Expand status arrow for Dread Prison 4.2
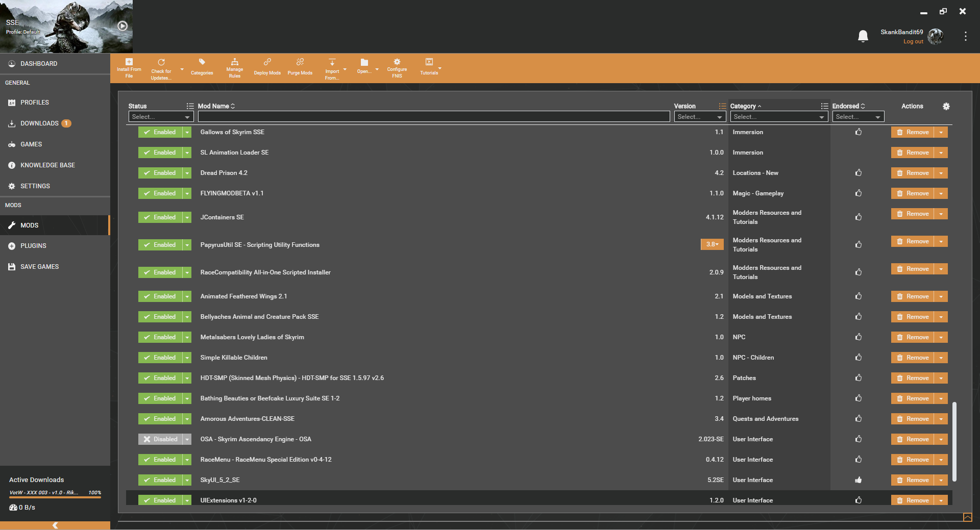The height and width of the screenshot is (530, 980). pos(187,173)
